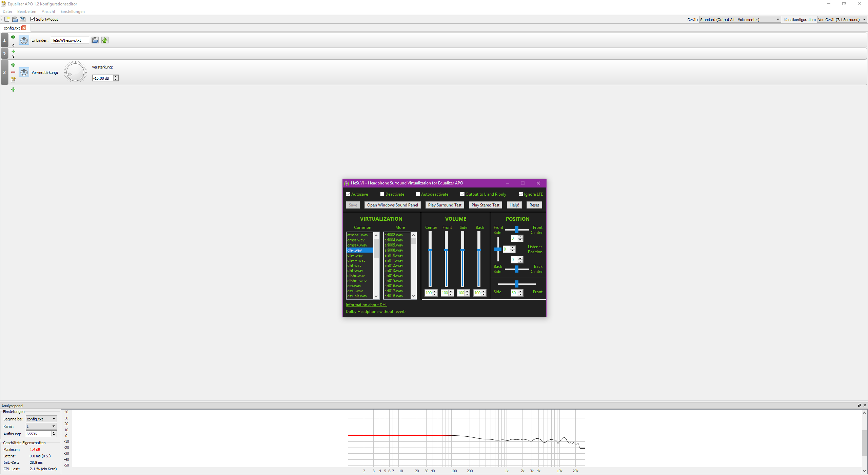The width and height of the screenshot is (868, 475).
Task: Open the Bearbeiten menu
Action: tap(26, 12)
